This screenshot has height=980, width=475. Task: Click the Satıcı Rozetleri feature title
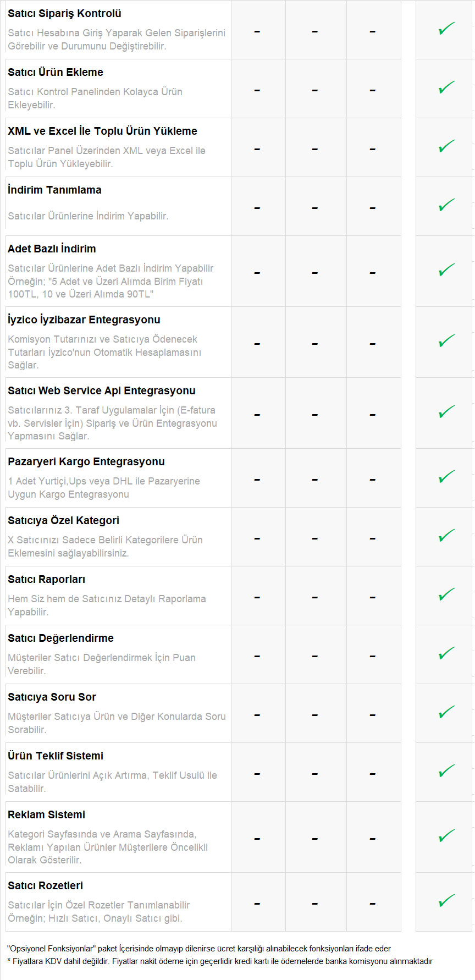point(46,885)
